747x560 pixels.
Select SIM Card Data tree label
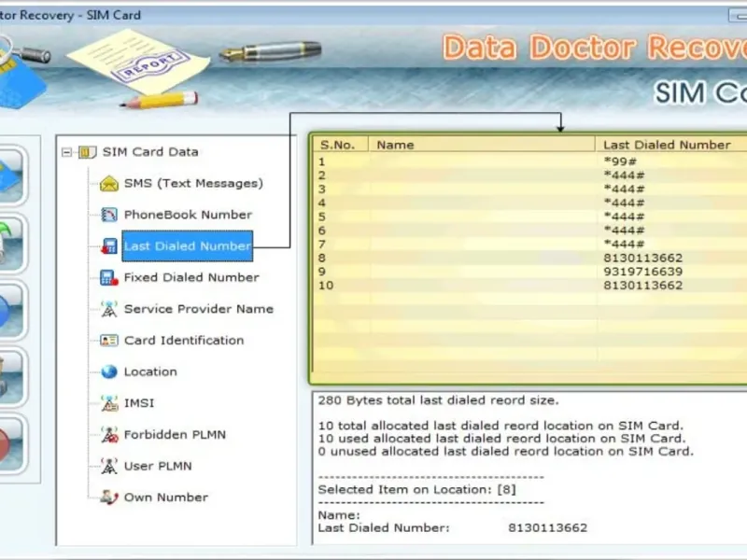tap(150, 152)
